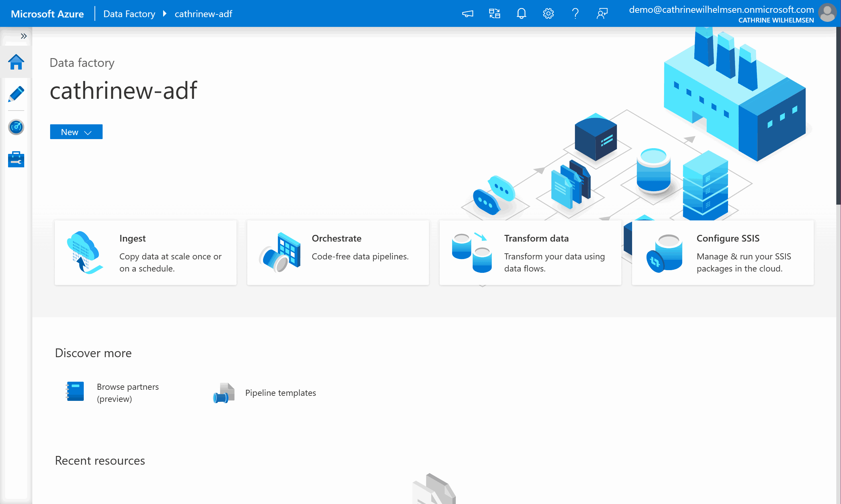841x504 pixels.
Task: Click the feedback person icon
Action: (x=602, y=13)
